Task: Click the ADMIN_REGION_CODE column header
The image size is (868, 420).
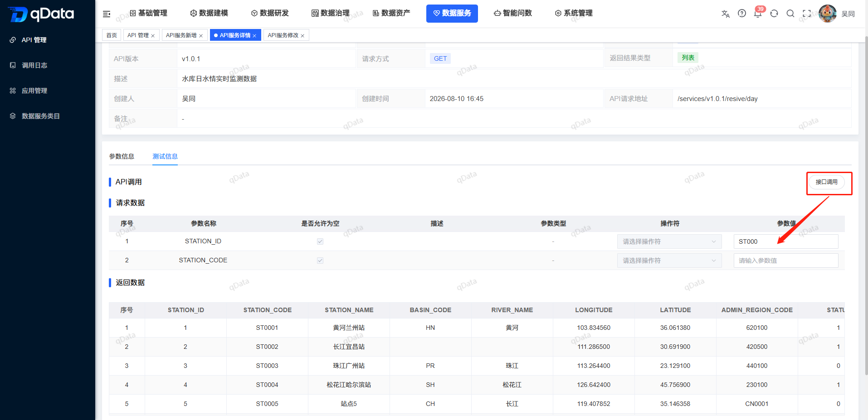Action: [757, 310]
